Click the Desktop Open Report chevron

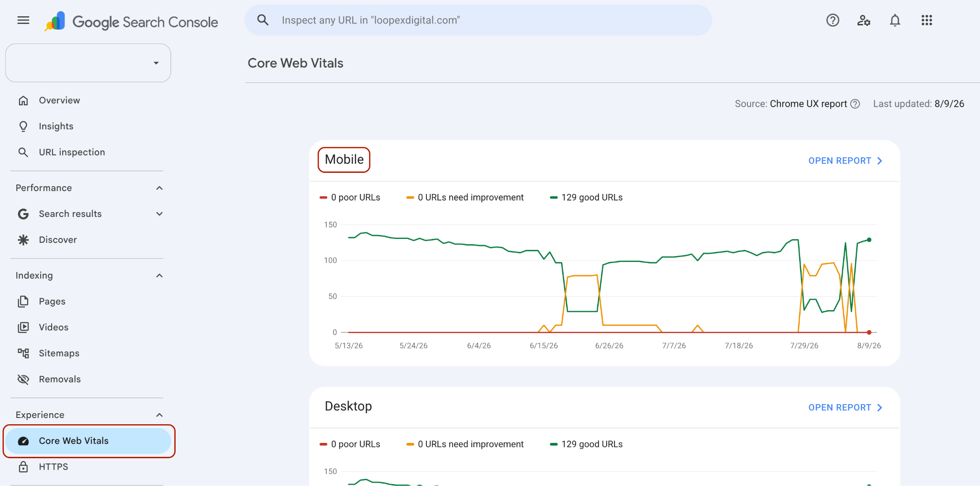(x=880, y=407)
